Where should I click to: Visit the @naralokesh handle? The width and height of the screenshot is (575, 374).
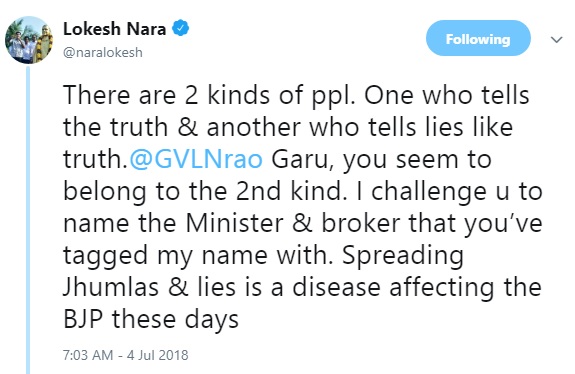point(103,52)
